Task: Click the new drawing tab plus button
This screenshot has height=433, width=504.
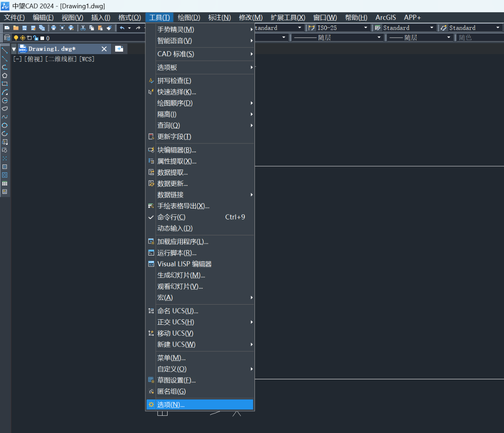Action: pos(119,49)
